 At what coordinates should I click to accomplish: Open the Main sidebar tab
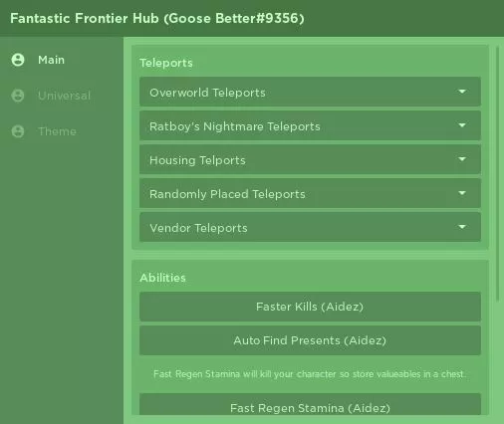51,60
